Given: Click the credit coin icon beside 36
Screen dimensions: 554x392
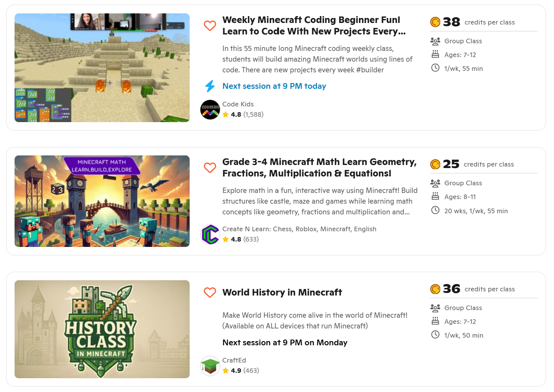Looking at the screenshot, I should point(435,289).
